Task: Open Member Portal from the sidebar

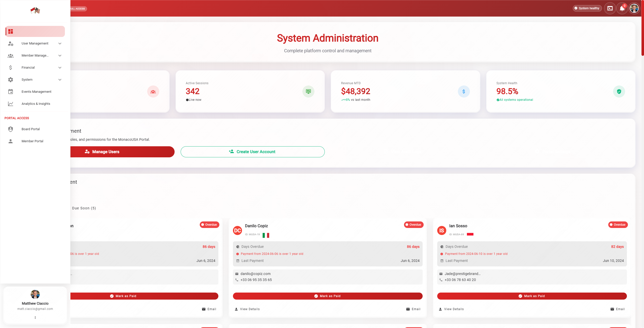Action: pos(32,141)
